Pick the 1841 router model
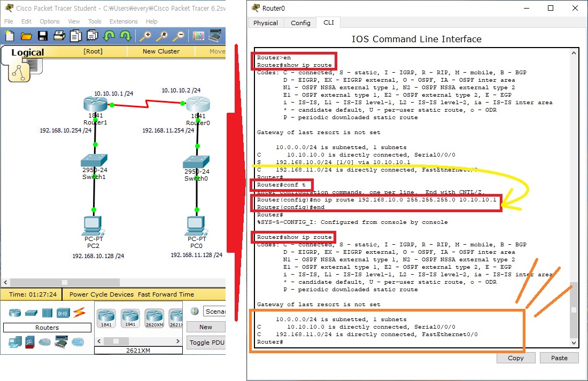The height and width of the screenshot is (381, 588). [106, 318]
